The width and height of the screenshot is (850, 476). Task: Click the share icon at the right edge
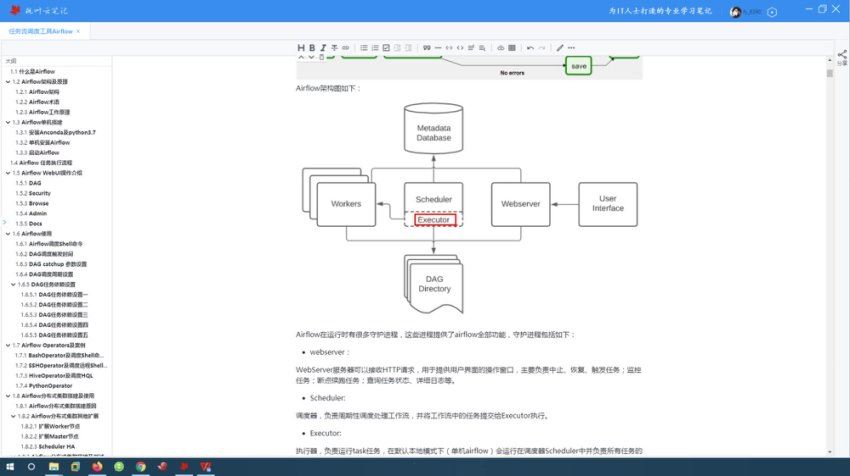pyautogui.click(x=842, y=55)
